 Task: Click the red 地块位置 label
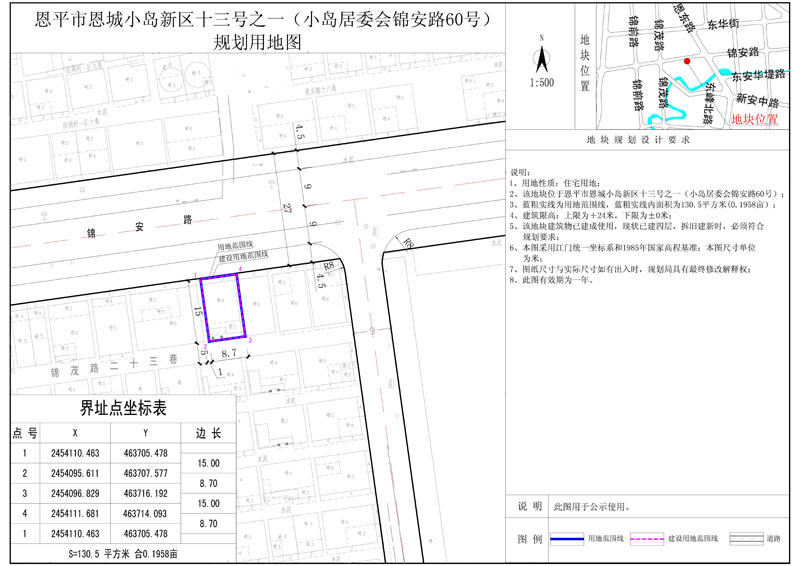coord(754,119)
